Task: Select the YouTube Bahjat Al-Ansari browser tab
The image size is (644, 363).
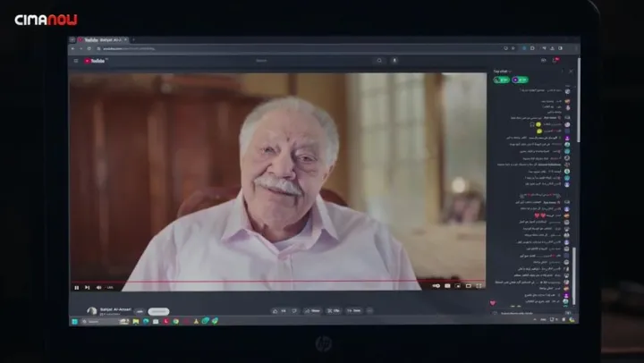Action: 103,40
